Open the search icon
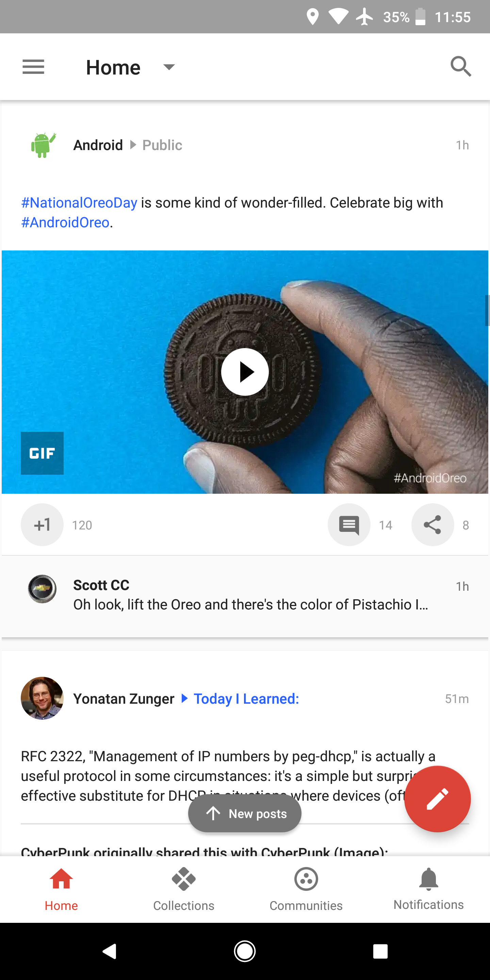The image size is (490, 980). [x=461, y=67]
